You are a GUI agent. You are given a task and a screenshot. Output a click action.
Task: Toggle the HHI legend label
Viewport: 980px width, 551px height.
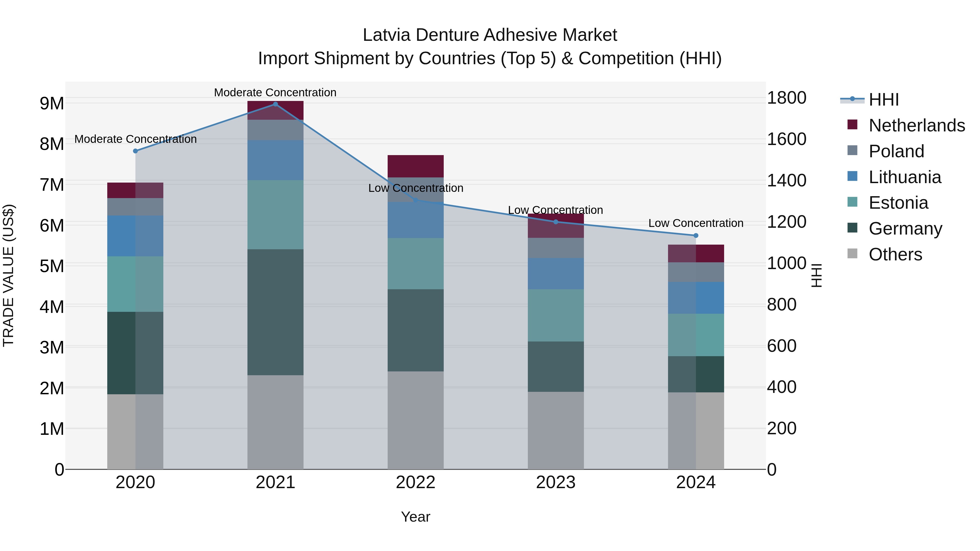(x=884, y=100)
